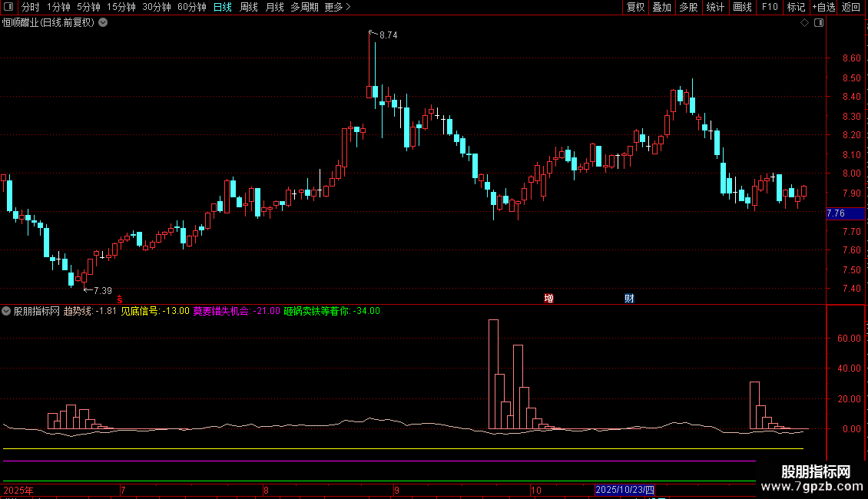
Task: Click the red S marker on chart
Action: click(120, 299)
